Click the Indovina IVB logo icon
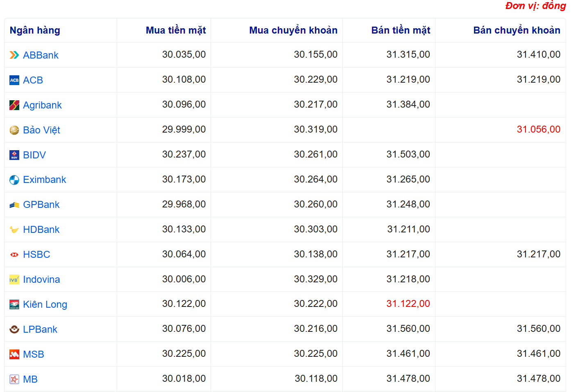 click(x=14, y=279)
